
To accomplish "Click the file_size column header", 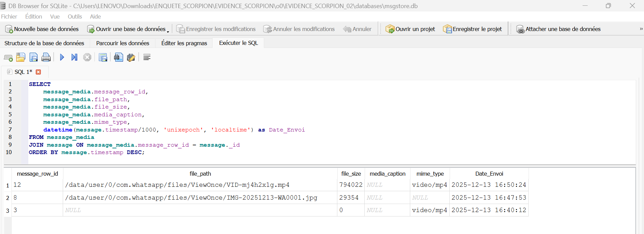I will (x=351, y=174).
